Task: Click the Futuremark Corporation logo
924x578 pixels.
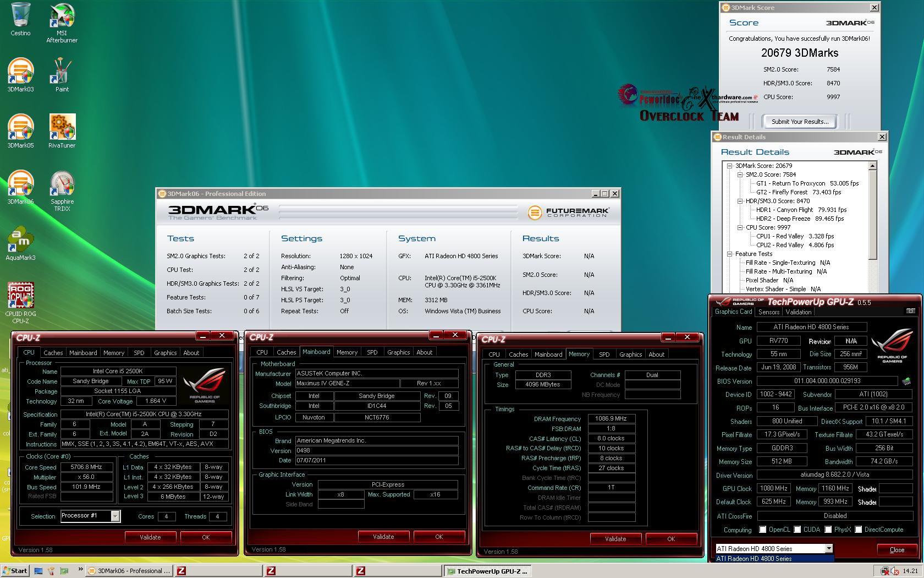Action: click(568, 212)
